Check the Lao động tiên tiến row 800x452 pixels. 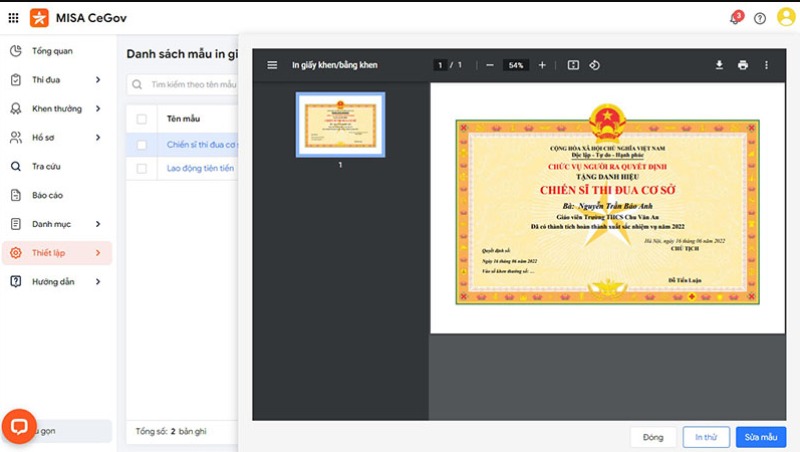coord(142,169)
